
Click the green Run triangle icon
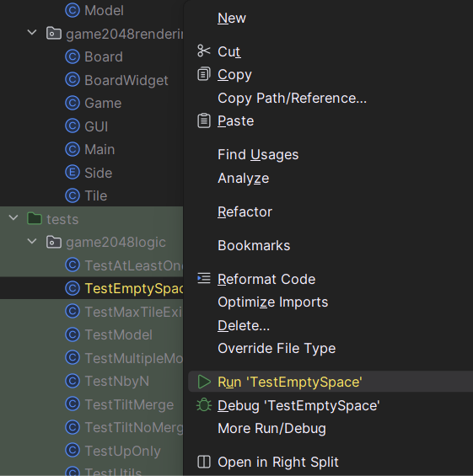pyautogui.click(x=204, y=382)
